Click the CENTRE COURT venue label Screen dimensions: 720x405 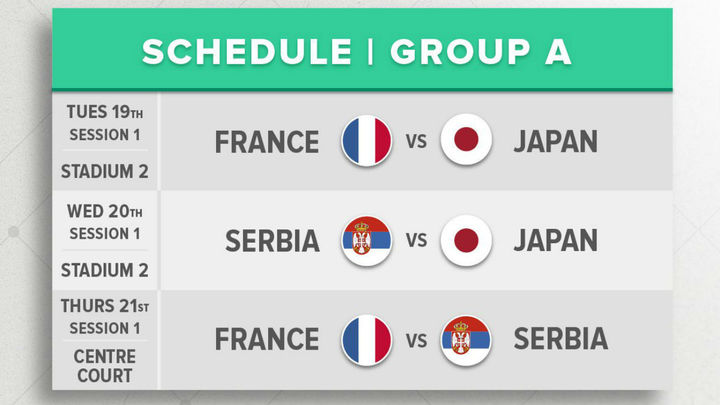[x=104, y=366]
